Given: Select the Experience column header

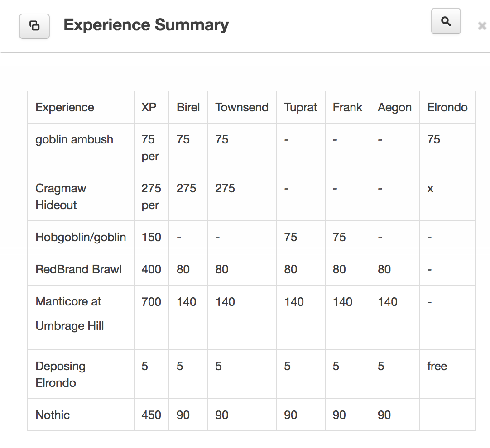Looking at the screenshot, I should 65,107.
